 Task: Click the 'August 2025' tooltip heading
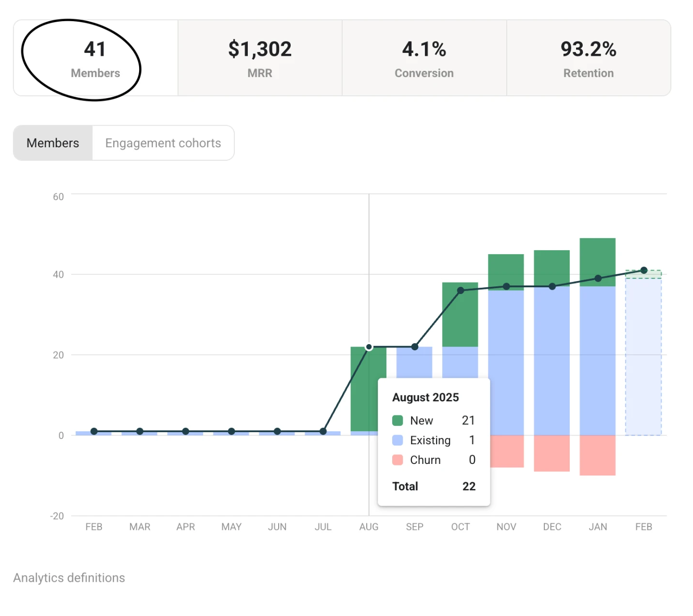(425, 398)
